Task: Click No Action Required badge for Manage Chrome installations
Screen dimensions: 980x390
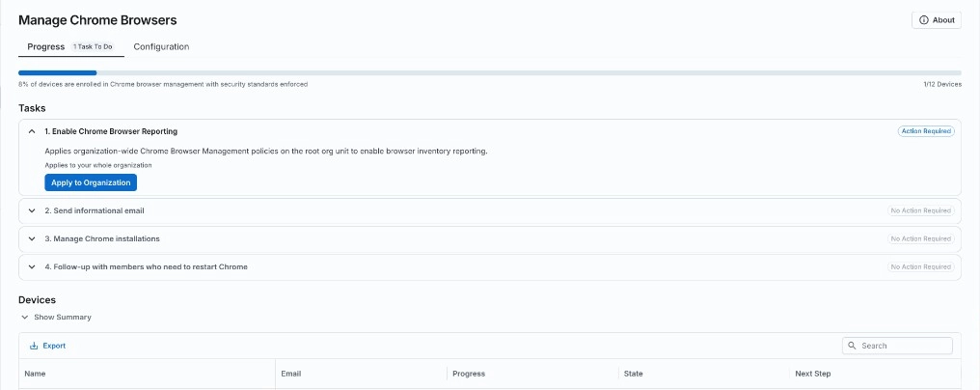Action: click(x=920, y=239)
